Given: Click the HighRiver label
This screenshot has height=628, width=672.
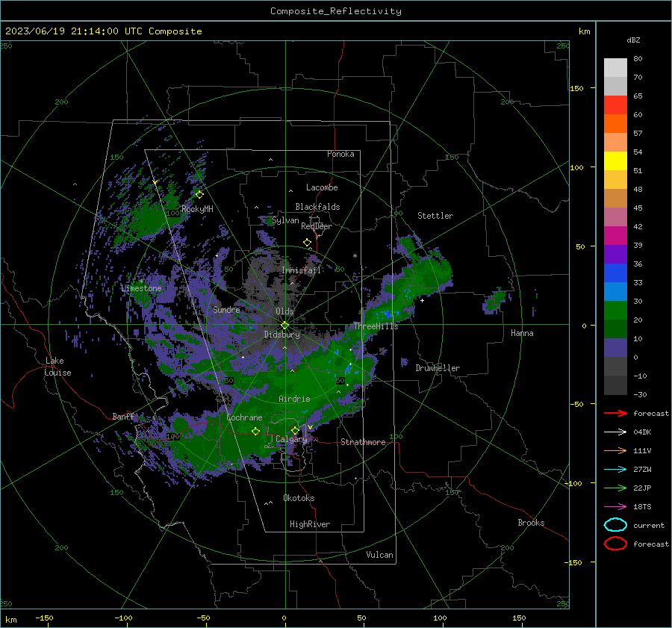Looking at the screenshot, I should 310,524.
